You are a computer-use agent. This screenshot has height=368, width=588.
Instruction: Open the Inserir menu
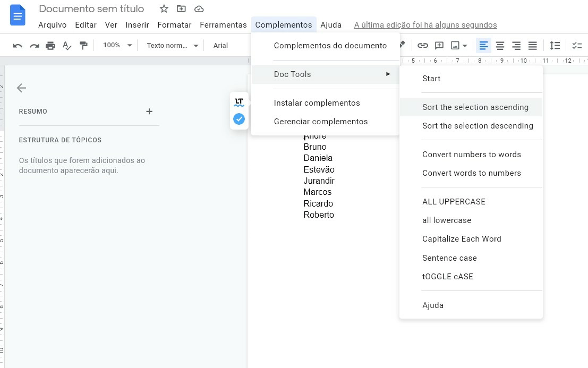tap(137, 25)
